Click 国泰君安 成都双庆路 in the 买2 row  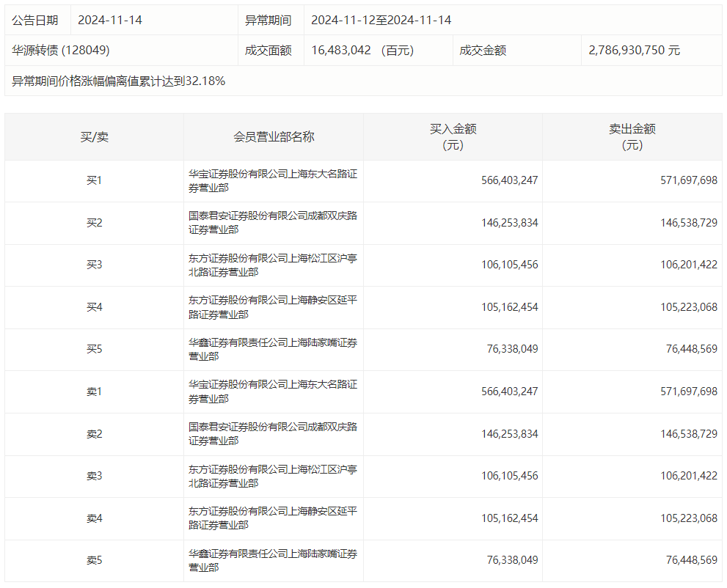(x=273, y=223)
